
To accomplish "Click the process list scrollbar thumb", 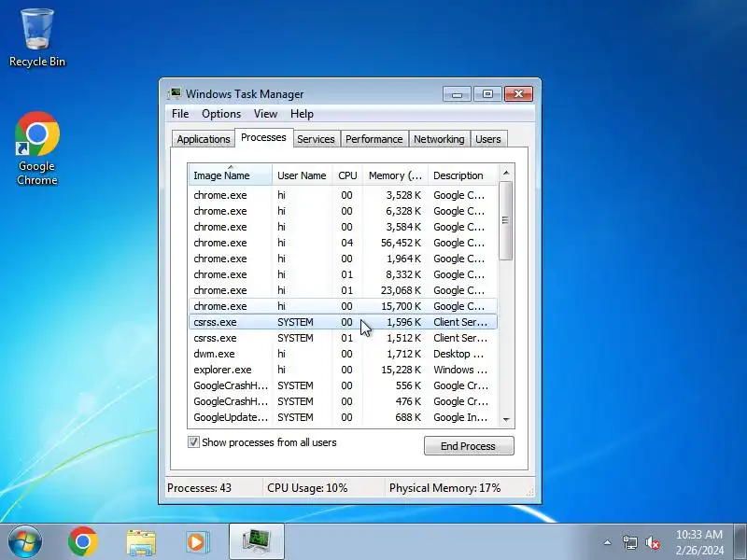I will click(505, 220).
